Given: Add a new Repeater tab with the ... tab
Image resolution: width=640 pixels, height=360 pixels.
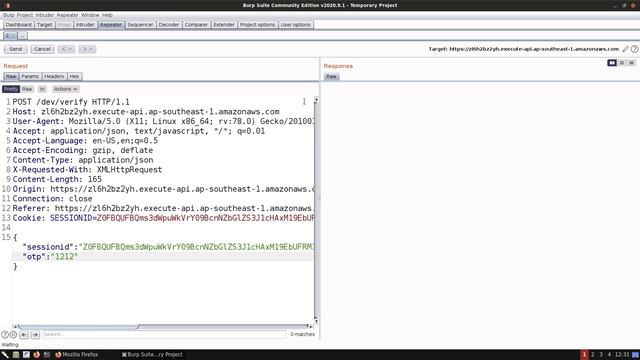Looking at the screenshot, I should [x=22, y=36].
